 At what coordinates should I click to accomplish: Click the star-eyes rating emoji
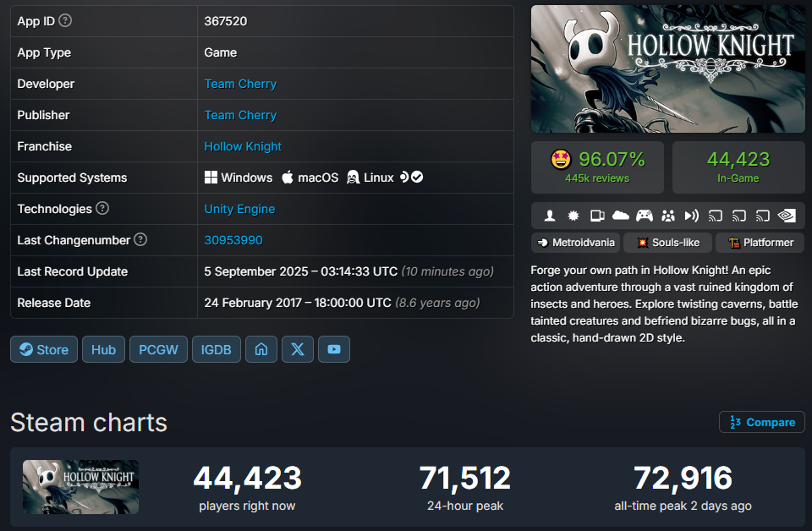[561, 160]
